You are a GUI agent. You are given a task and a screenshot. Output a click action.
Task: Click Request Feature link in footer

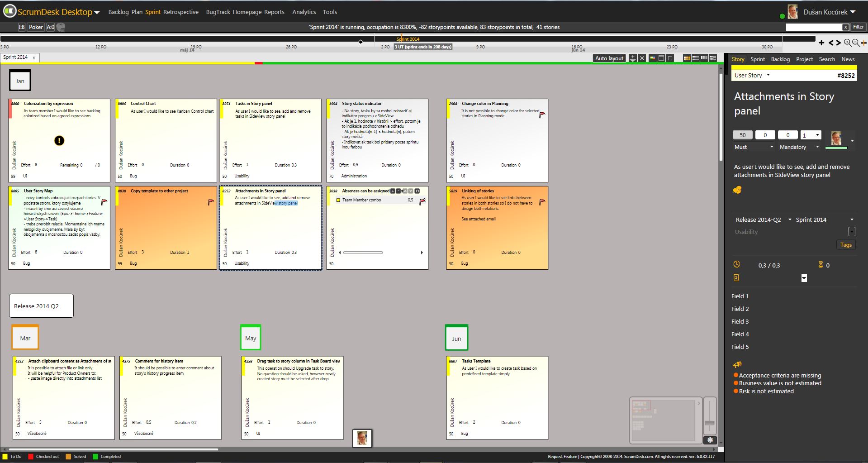tap(562, 457)
